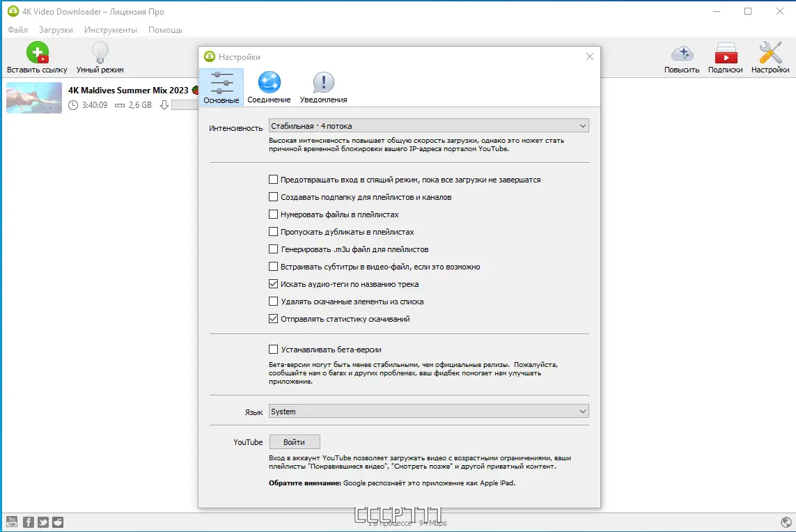
Task: Select Основные settings tab
Action: [x=221, y=87]
